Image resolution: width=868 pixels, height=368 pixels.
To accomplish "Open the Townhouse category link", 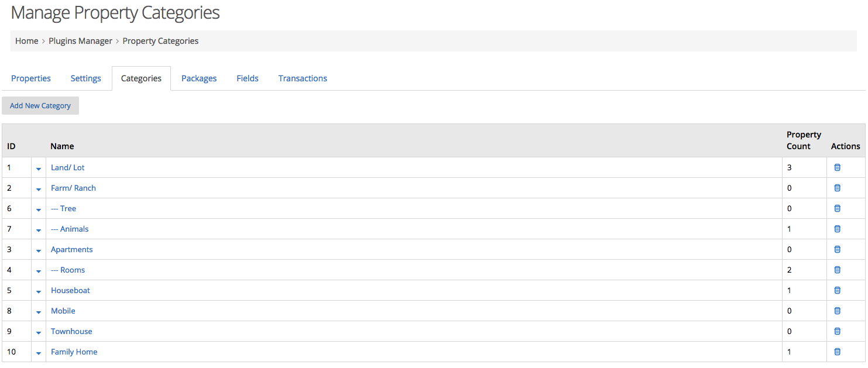I will click(71, 331).
